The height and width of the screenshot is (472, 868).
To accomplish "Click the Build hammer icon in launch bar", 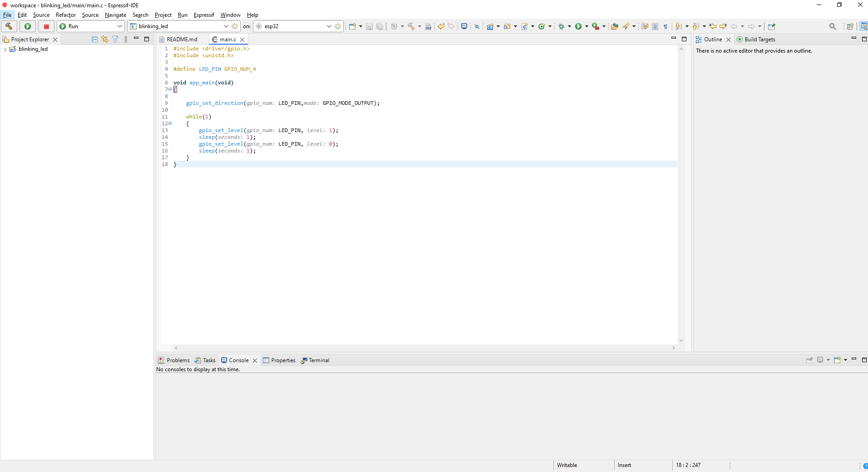I will click(9, 26).
